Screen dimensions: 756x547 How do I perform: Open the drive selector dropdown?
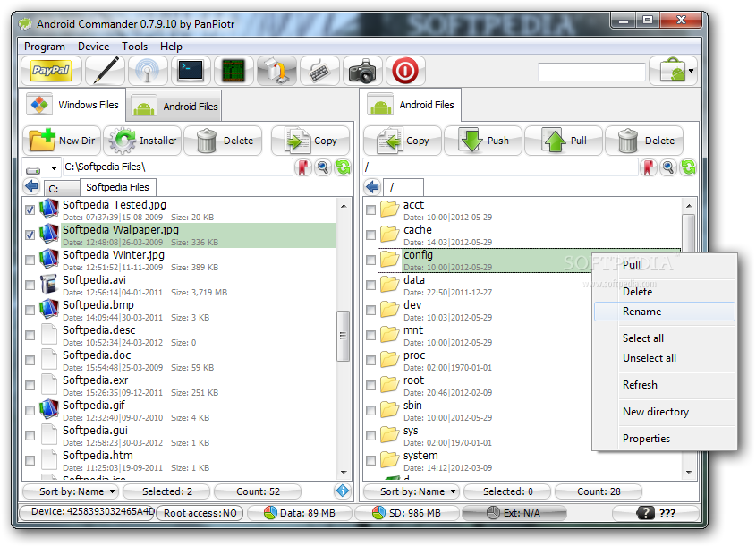click(x=41, y=168)
